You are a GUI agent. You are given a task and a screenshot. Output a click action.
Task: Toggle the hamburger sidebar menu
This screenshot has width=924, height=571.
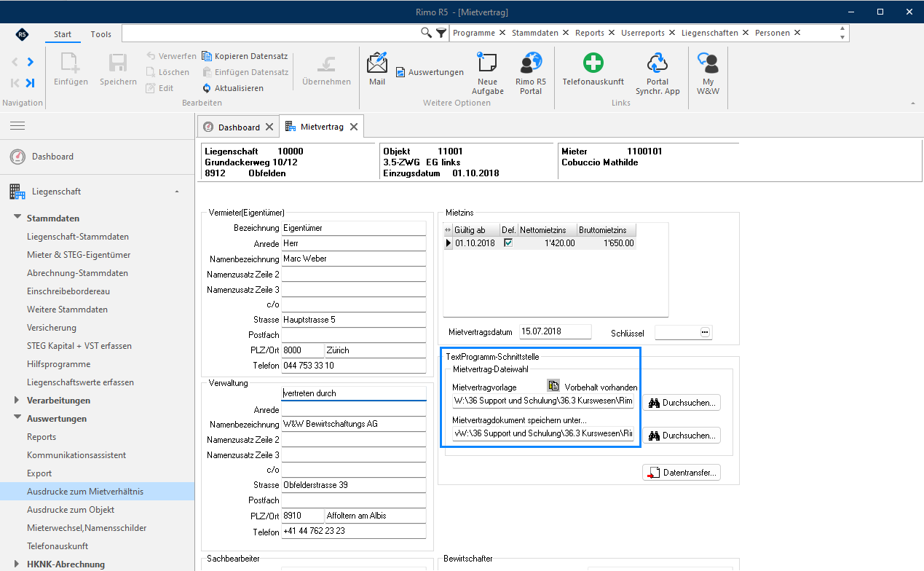(17, 126)
